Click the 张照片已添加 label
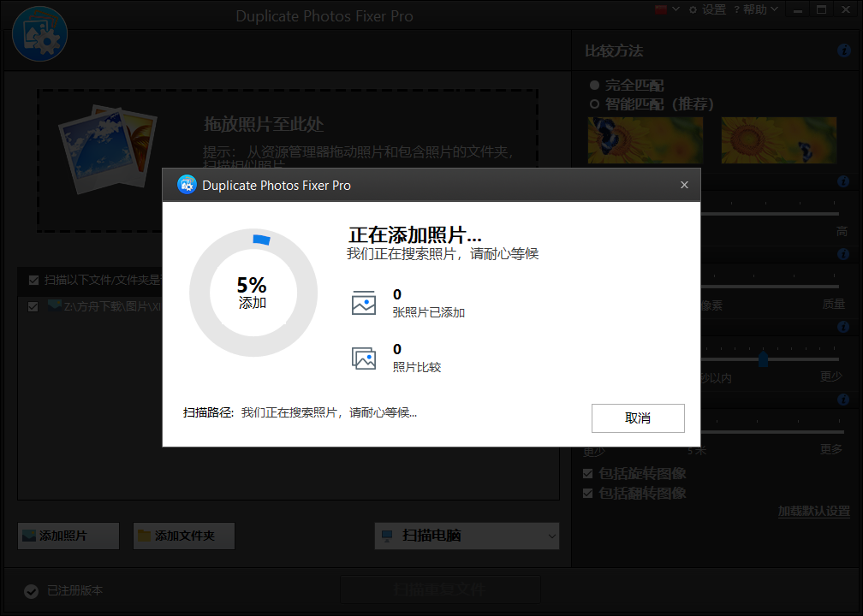The height and width of the screenshot is (616, 863). click(429, 312)
